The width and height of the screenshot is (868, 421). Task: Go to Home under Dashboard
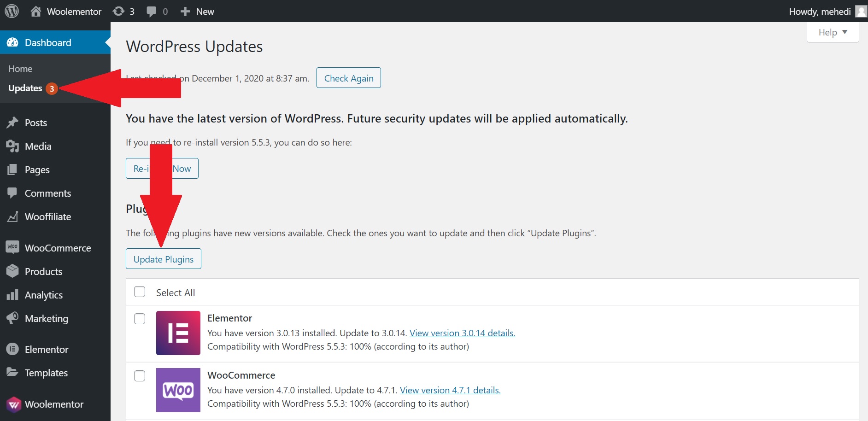click(x=20, y=69)
